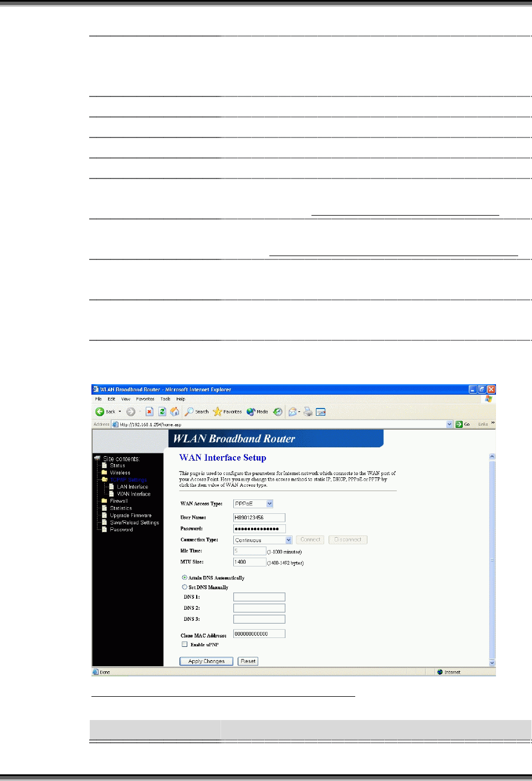Image resolution: width=532 pixels, height=781 pixels.
Task: Click the address bar URL field
Action: [283, 425]
